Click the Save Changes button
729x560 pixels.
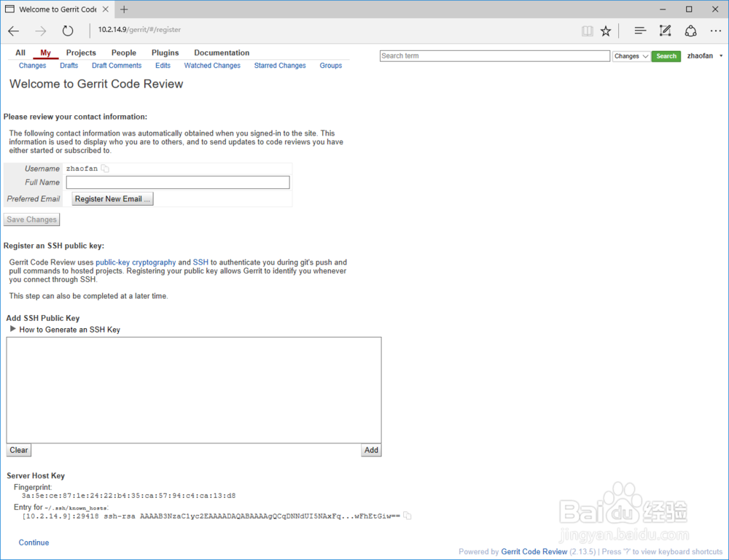pos(31,219)
